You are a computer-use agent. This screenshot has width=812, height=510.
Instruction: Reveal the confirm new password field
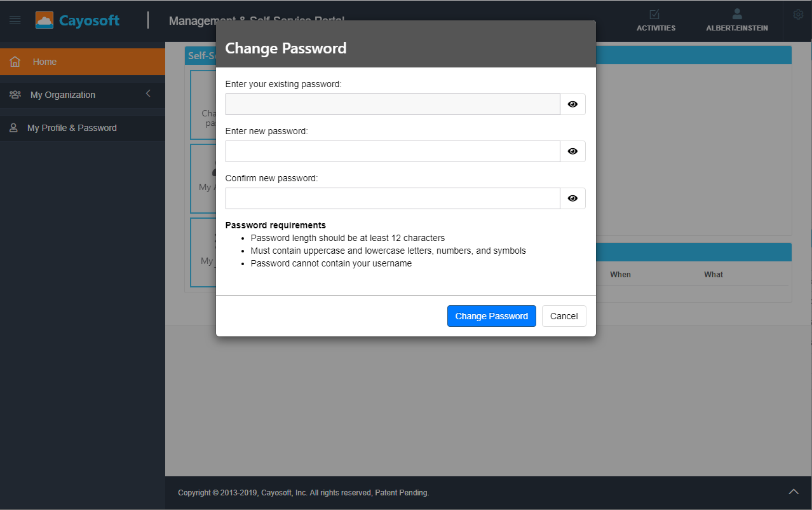point(572,198)
